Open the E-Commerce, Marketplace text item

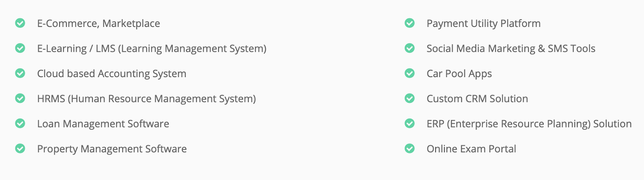(99, 24)
